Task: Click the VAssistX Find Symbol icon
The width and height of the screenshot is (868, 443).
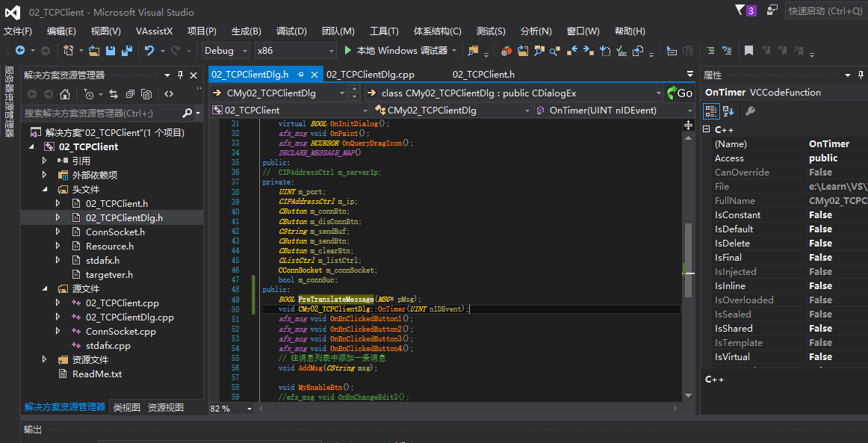Action: (x=539, y=51)
